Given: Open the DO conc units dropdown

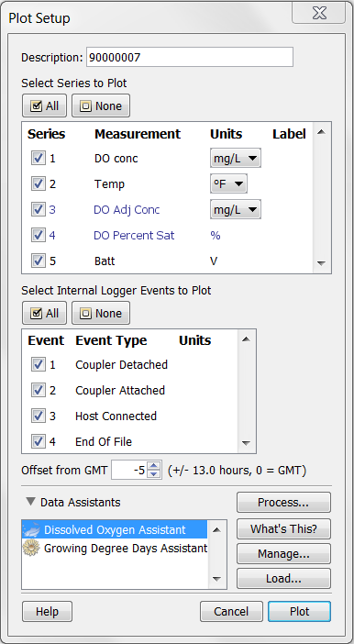Looking at the screenshot, I should point(236,158).
